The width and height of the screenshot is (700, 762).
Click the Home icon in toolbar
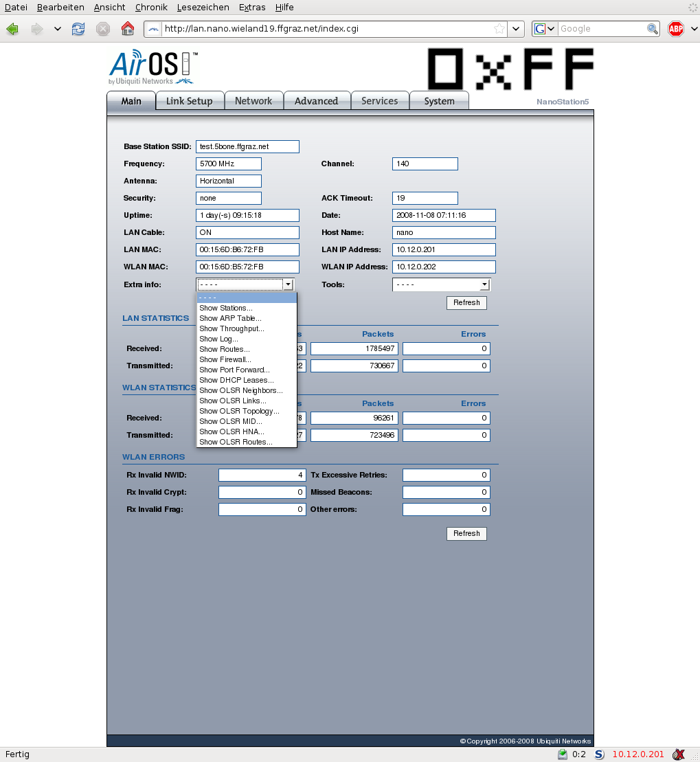click(127, 29)
